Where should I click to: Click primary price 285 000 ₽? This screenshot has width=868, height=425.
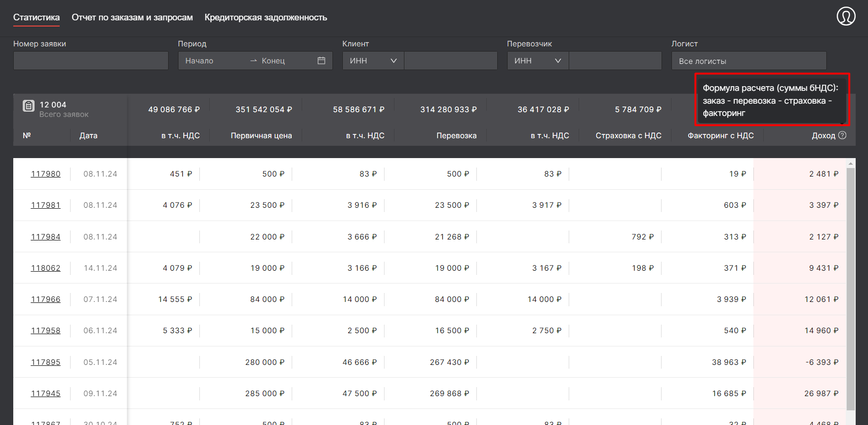[265, 393]
